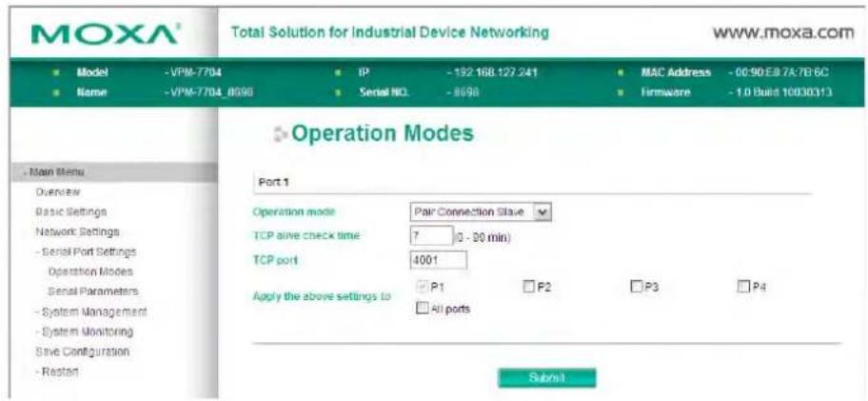This screenshot has width=868, height=401.
Task: Click the Operation Modes page title
Action: (383, 134)
